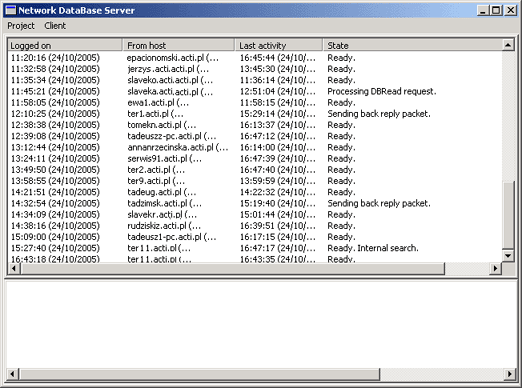This screenshot has width=522, height=388.
Task: Click last activity 16:47:17
Action: (x=277, y=248)
